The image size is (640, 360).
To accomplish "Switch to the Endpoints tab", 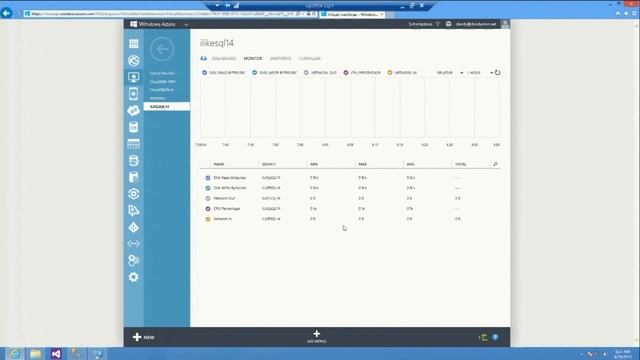I will [280, 58].
